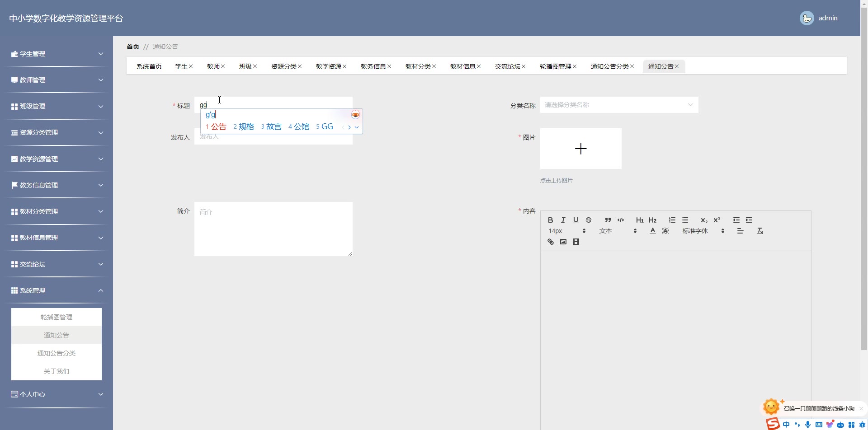Choose IME candidate 公告
Image resolution: width=868 pixels, height=430 pixels.
tap(216, 127)
